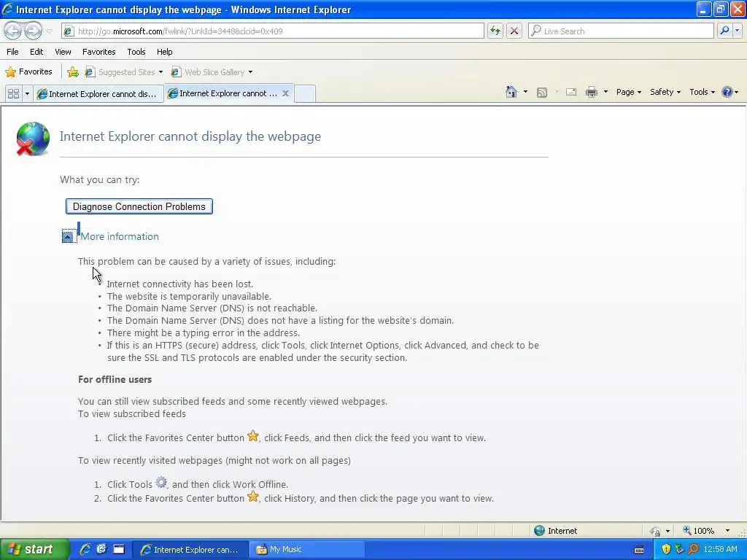Expand the Print options dropdown arrow

point(605,92)
